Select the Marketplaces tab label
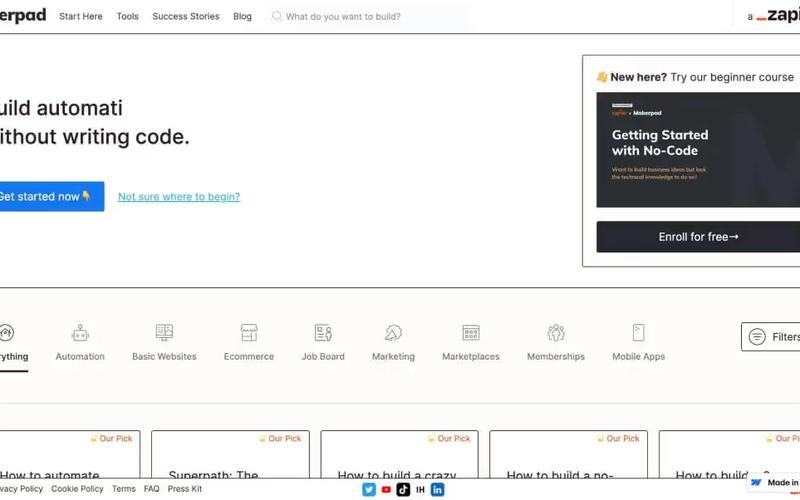Viewport: 800px width, 500px height. coord(471,357)
